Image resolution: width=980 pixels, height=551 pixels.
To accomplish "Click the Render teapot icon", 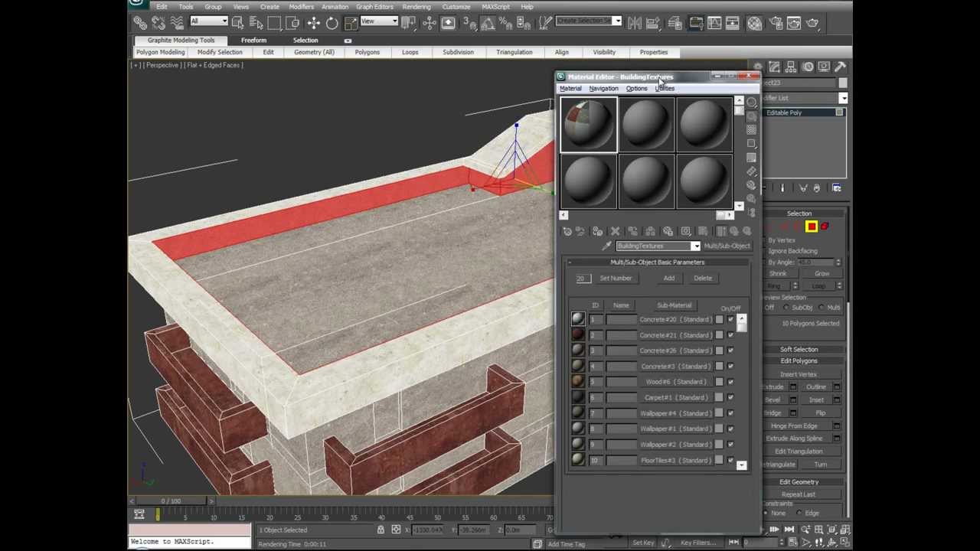I will coord(812,23).
